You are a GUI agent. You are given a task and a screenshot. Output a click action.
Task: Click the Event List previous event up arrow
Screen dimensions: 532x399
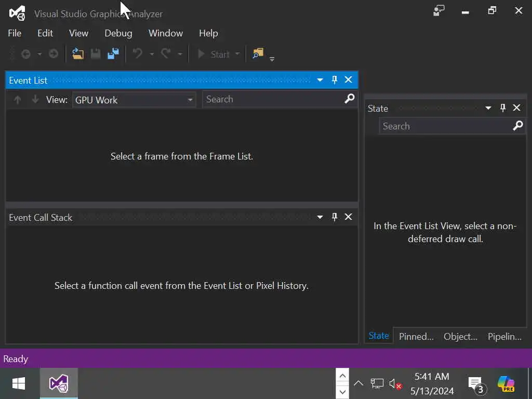point(18,100)
